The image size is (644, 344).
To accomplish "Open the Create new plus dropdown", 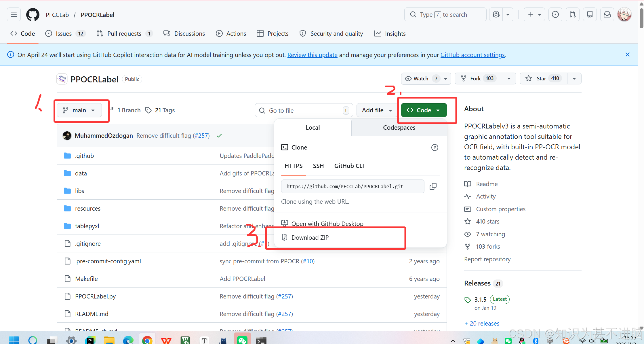I will [534, 15].
